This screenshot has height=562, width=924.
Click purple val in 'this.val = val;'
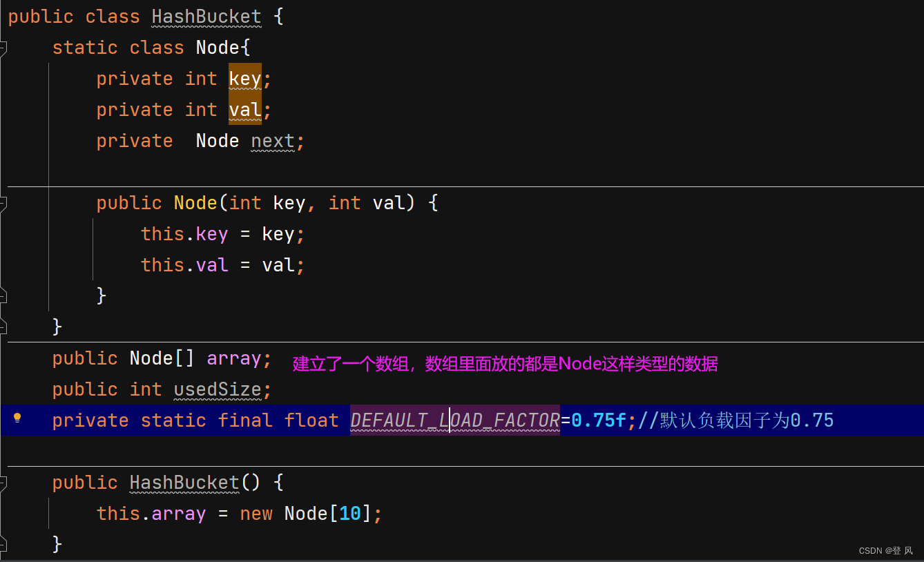click(212, 265)
